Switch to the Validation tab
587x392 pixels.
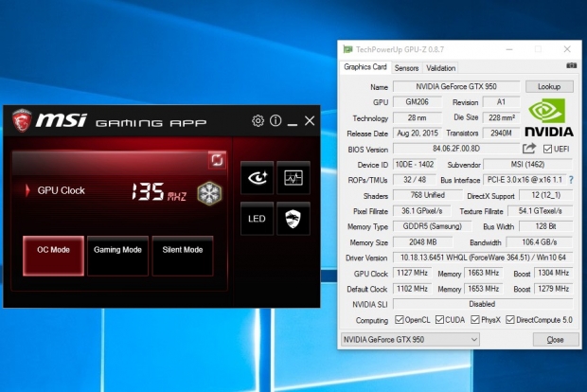pos(440,68)
